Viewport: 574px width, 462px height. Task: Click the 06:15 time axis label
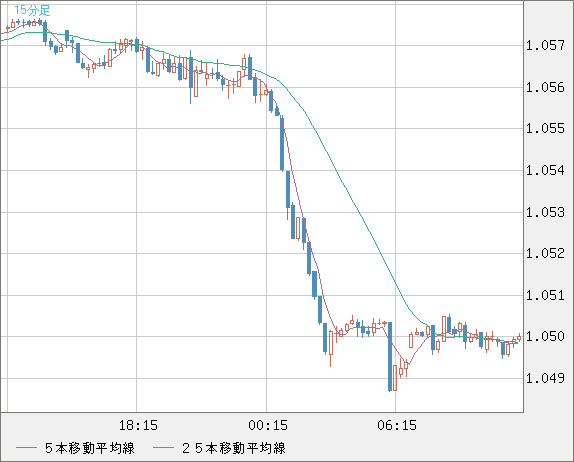coord(397,425)
